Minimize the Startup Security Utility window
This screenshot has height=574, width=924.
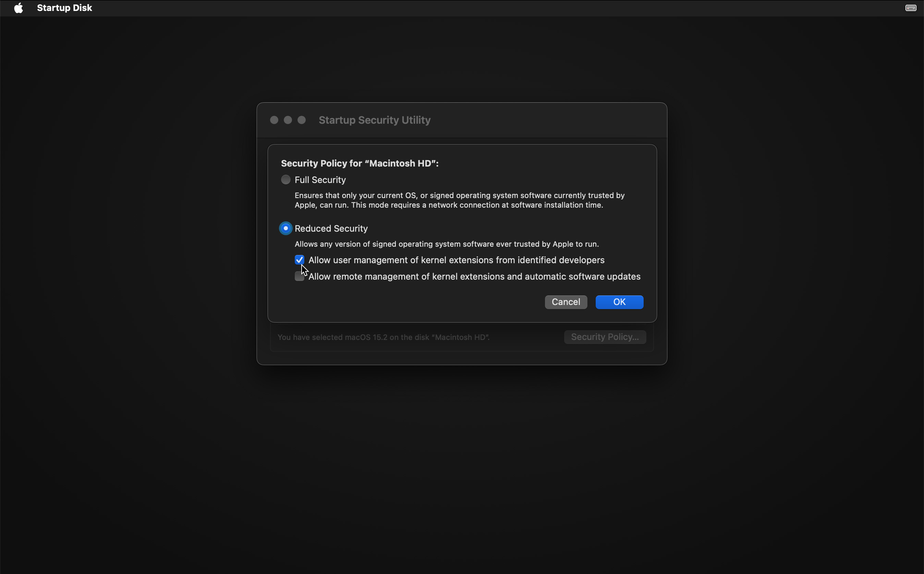(288, 120)
